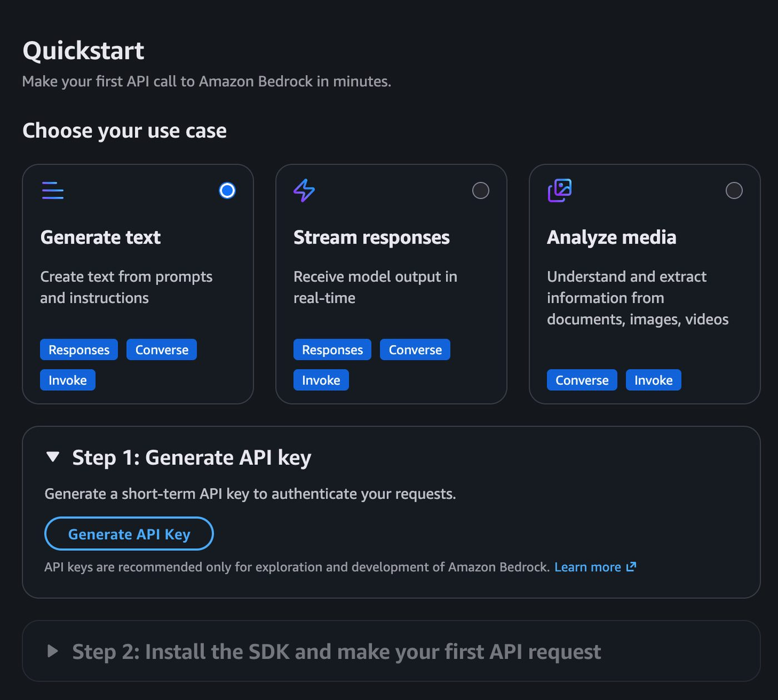
Task: Click Converse tag in Generate text card
Action: [x=162, y=350]
